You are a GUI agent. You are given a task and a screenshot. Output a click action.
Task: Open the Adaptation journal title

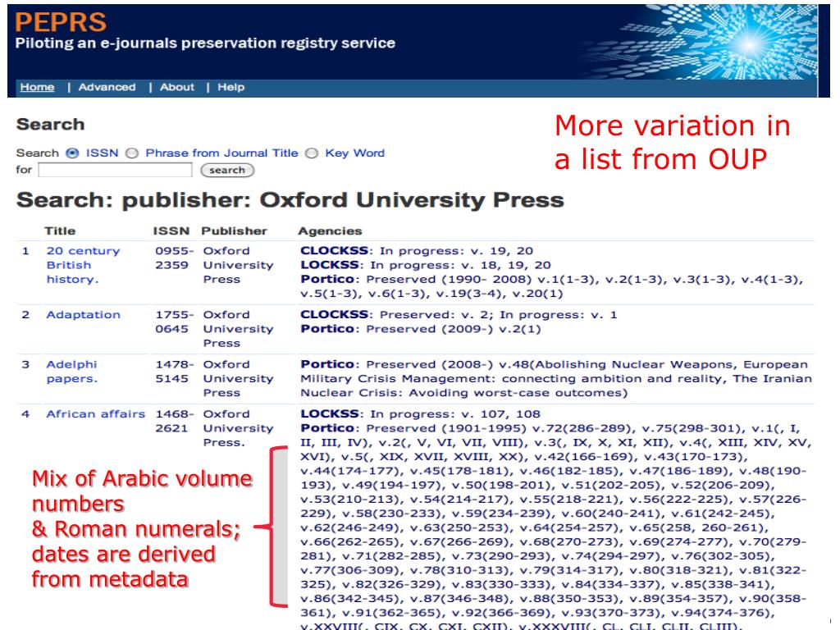click(x=83, y=315)
